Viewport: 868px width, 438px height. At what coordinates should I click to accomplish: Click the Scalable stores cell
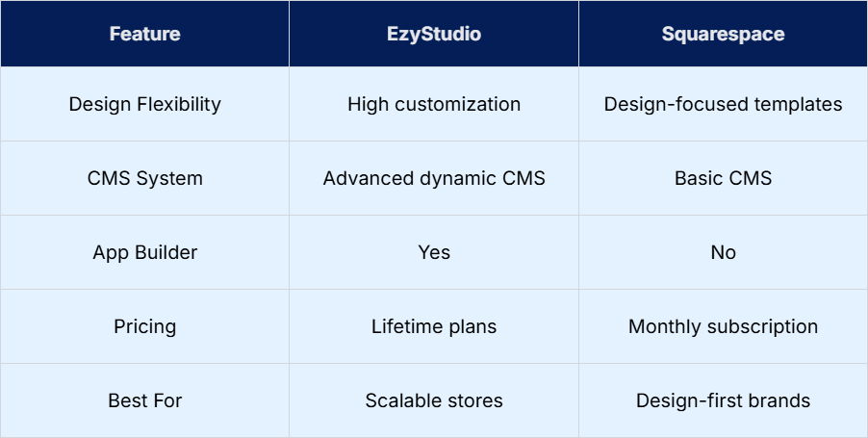point(434,400)
